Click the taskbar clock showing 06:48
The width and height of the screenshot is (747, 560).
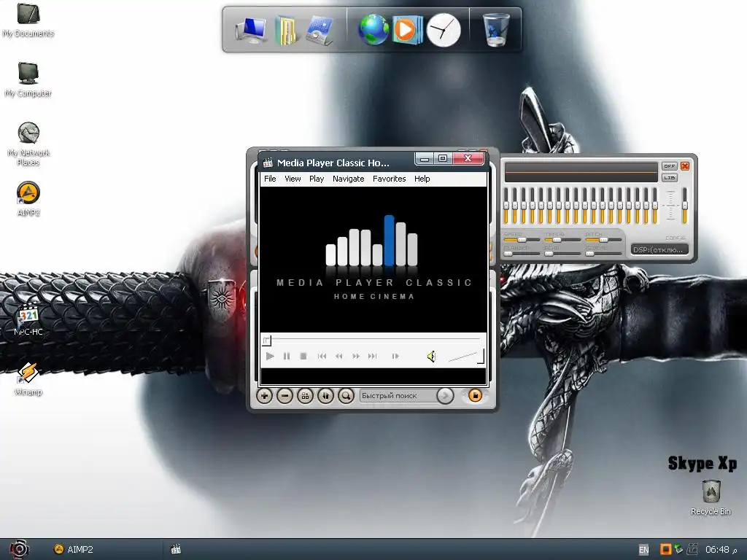(718, 550)
